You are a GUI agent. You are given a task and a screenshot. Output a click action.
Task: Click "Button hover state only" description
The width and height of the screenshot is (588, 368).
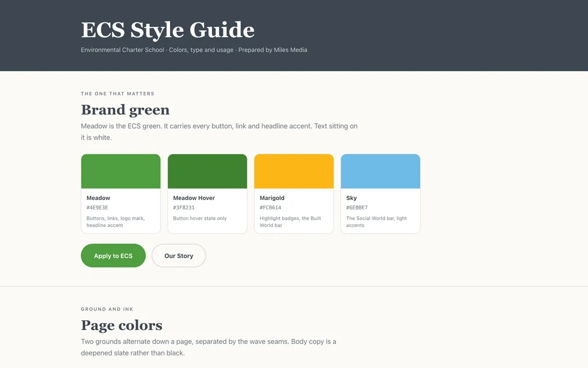pyautogui.click(x=200, y=218)
